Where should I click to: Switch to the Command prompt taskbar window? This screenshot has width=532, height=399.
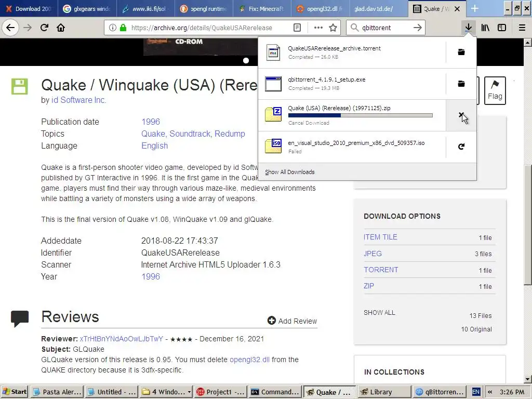[x=275, y=392]
